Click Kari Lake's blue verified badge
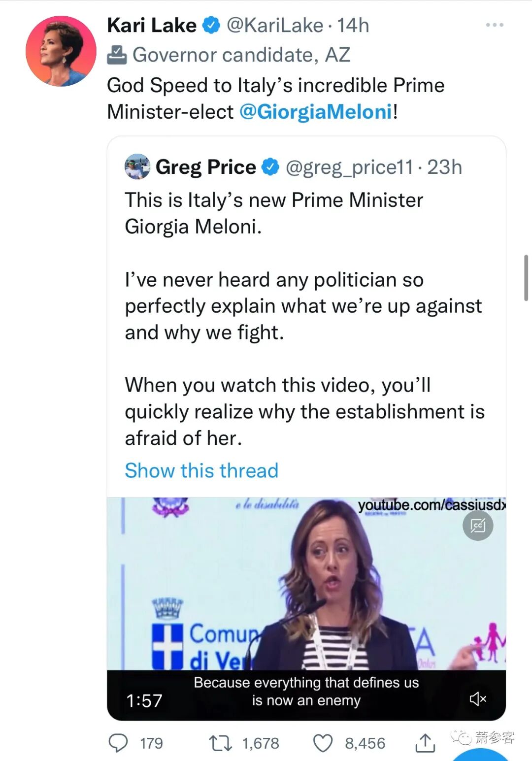This screenshot has height=761, width=532. click(x=212, y=25)
